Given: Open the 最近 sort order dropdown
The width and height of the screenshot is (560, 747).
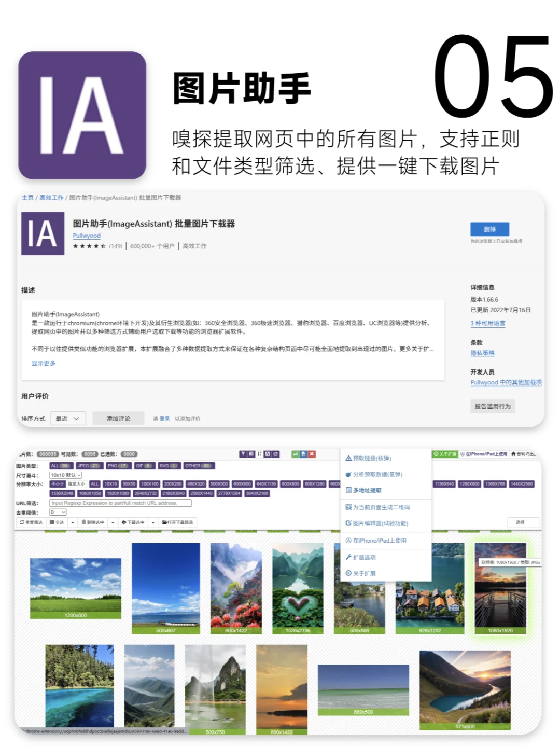Looking at the screenshot, I should tap(68, 418).
